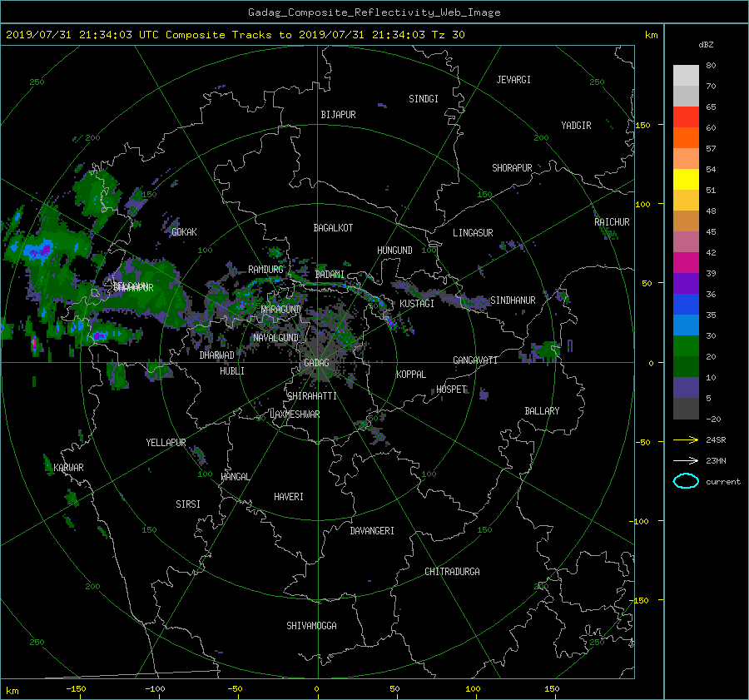Click the BADAMI city label
Viewport: 749px width, 700px height.
[330, 275]
